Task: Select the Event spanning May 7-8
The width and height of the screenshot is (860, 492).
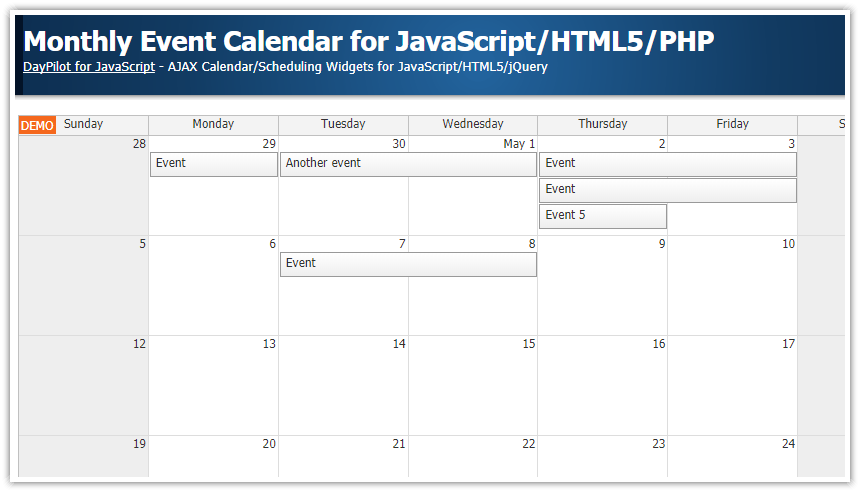Action: tap(408, 264)
